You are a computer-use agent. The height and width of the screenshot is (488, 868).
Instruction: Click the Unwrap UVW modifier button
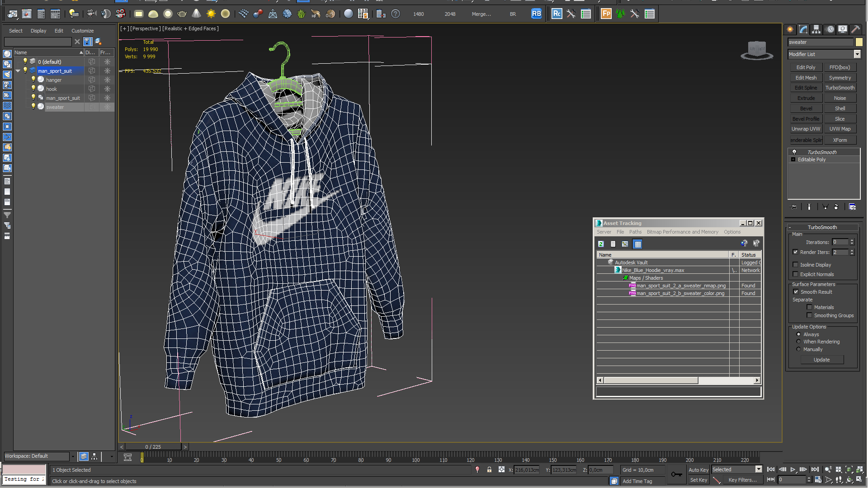coord(806,129)
